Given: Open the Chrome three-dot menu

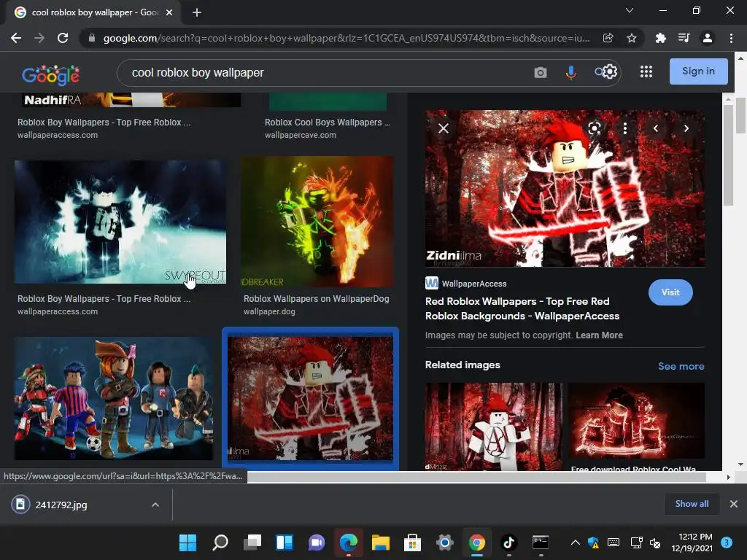Looking at the screenshot, I should [x=731, y=38].
